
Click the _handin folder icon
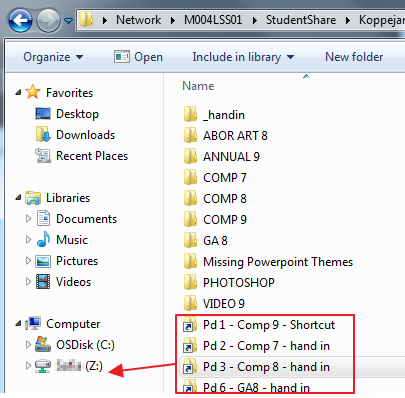(190, 114)
